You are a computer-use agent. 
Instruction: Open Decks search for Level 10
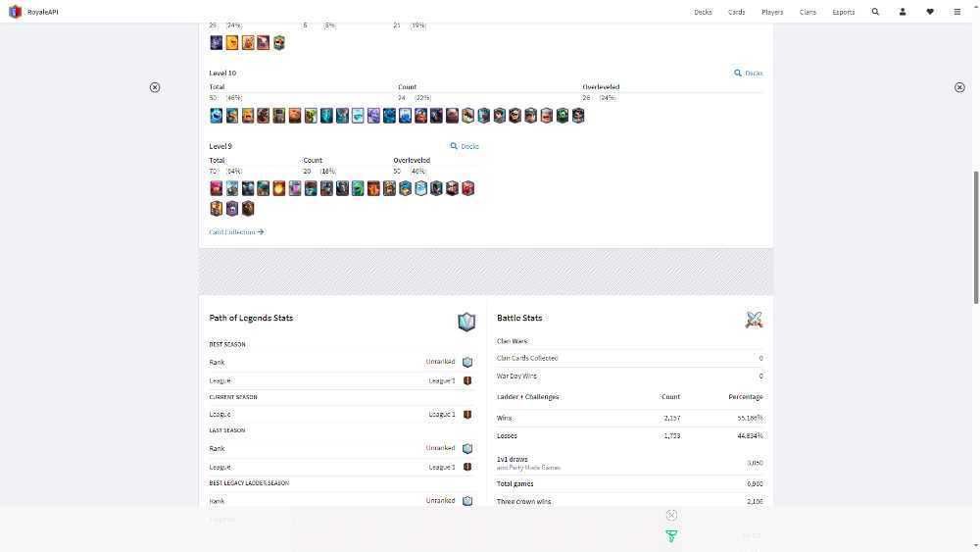[748, 74]
